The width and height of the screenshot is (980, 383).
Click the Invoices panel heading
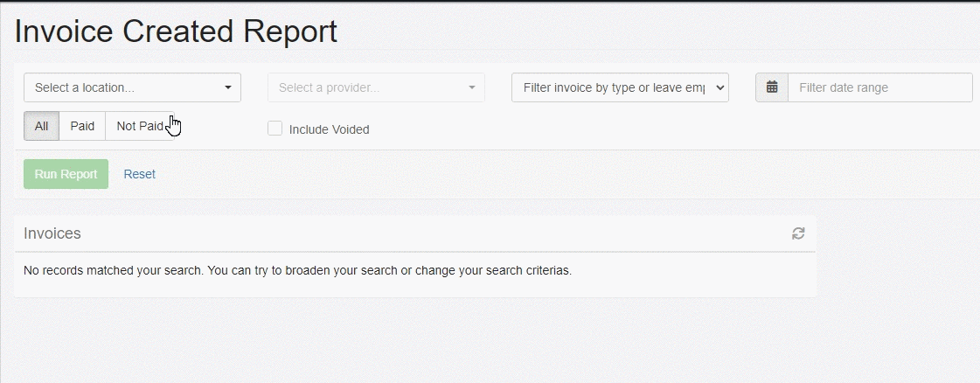point(52,233)
